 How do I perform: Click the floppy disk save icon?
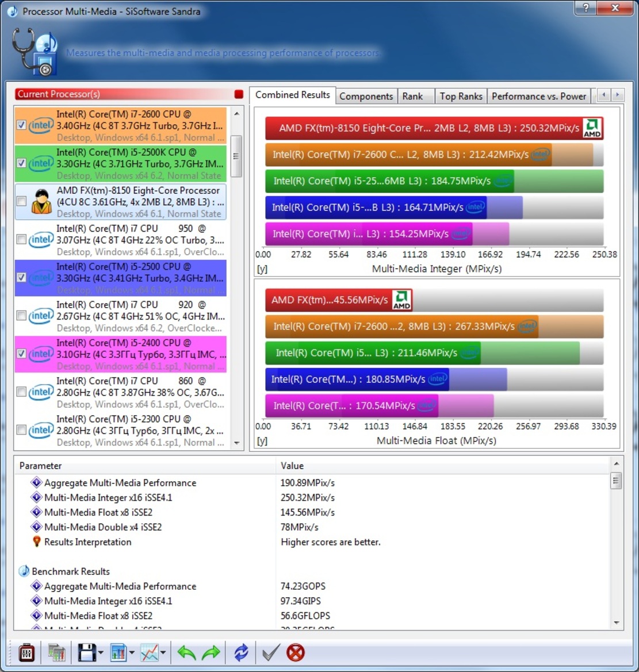coord(87,652)
